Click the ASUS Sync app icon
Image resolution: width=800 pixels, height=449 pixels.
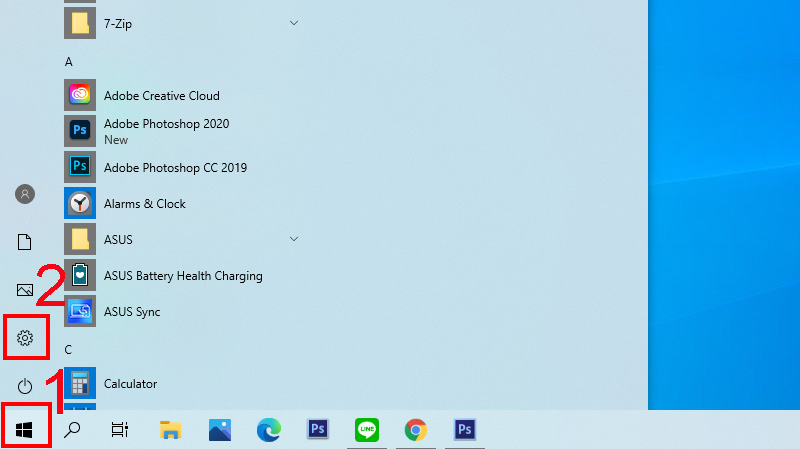[80, 311]
